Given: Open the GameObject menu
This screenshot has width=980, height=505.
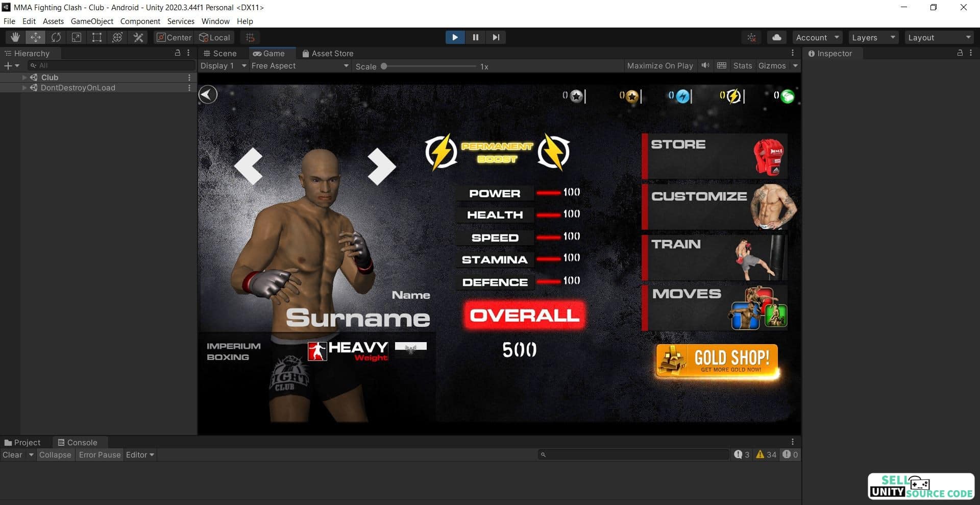Looking at the screenshot, I should (92, 21).
